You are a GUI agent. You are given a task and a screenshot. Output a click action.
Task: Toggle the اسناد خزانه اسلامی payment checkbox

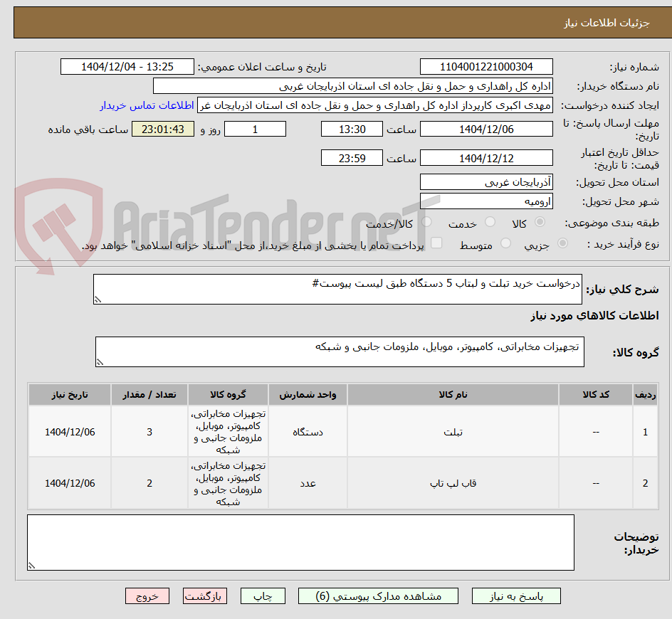tap(436, 243)
